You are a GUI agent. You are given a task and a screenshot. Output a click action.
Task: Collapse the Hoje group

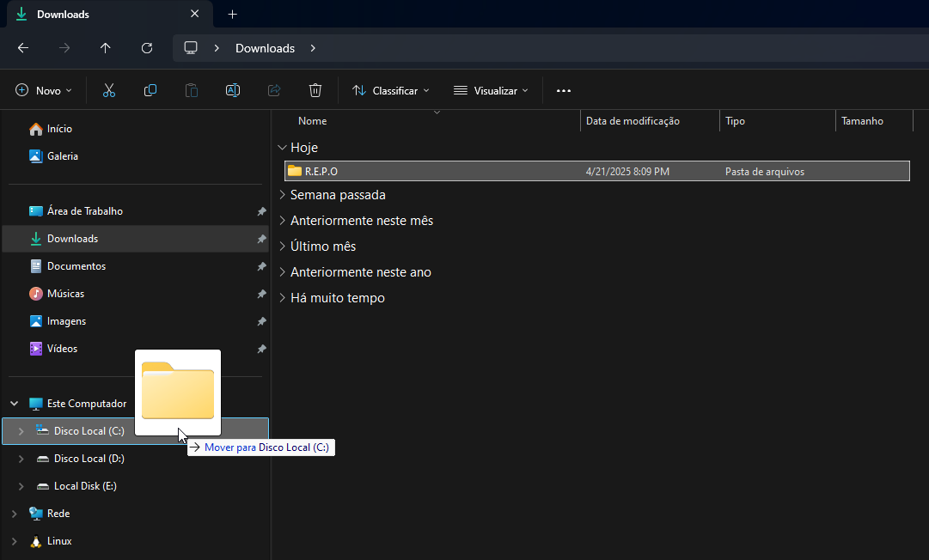(283, 148)
